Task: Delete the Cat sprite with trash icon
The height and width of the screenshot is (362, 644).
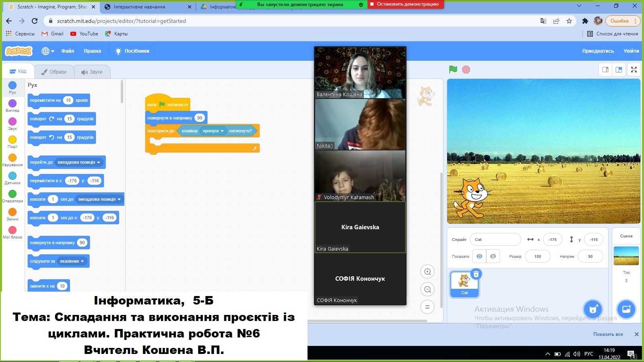Action: pyautogui.click(x=476, y=274)
